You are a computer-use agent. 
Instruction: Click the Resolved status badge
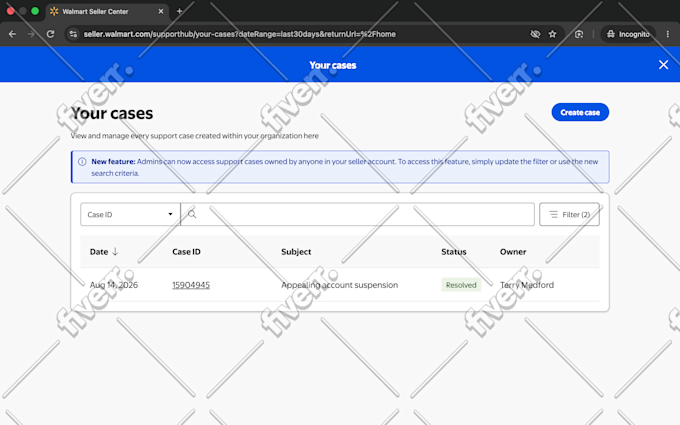(x=461, y=285)
